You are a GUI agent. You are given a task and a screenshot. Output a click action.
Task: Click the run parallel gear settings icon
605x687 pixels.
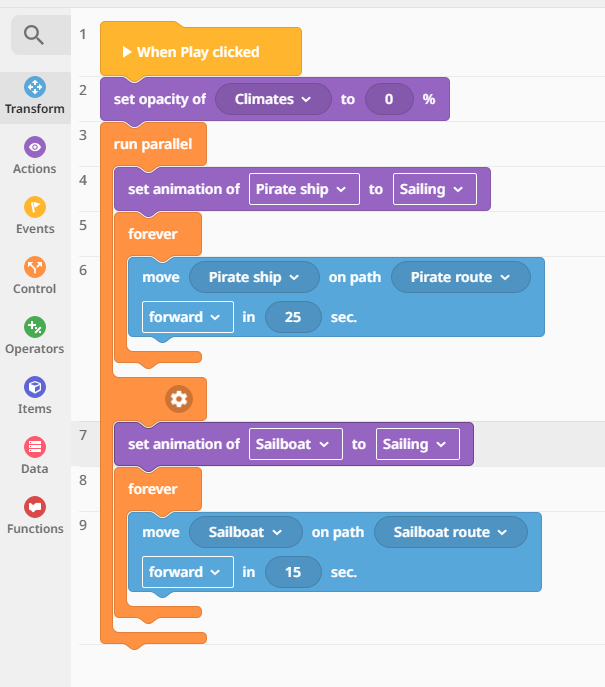[179, 399]
